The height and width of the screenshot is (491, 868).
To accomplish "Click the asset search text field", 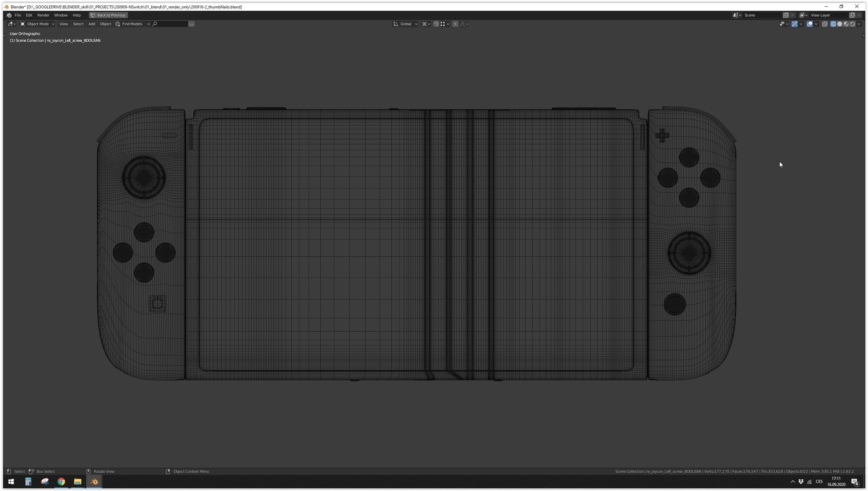I will [169, 24].
